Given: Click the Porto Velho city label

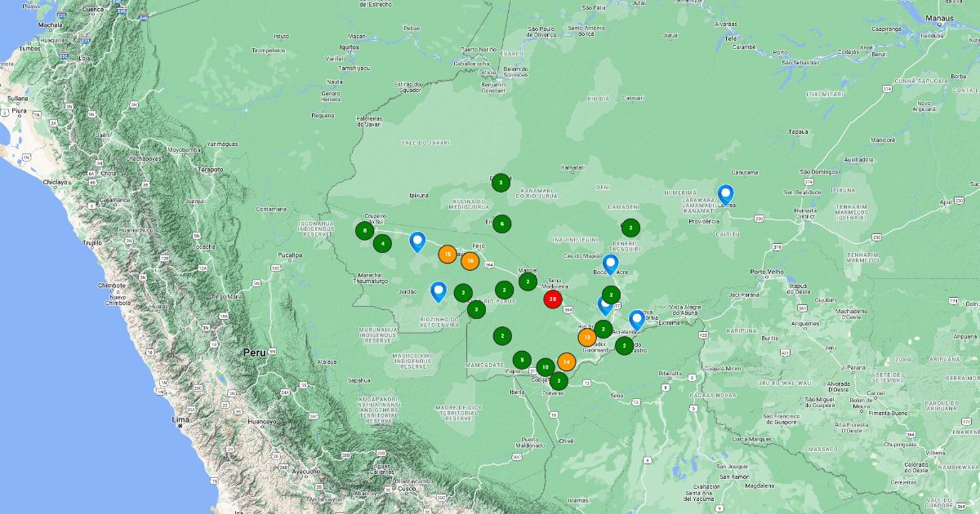Looking at the screenshot, I should [x=768, y=273].
